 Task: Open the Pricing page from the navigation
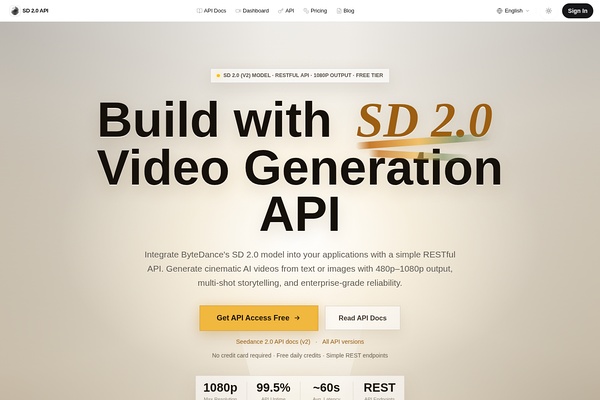(315, 11)
